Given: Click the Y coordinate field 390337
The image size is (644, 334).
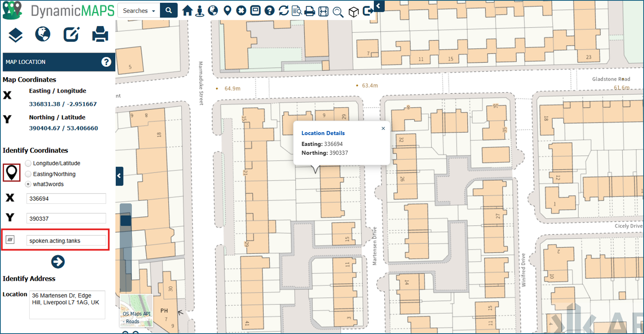Looking at the screenshot, I should [x=66, y=218].
